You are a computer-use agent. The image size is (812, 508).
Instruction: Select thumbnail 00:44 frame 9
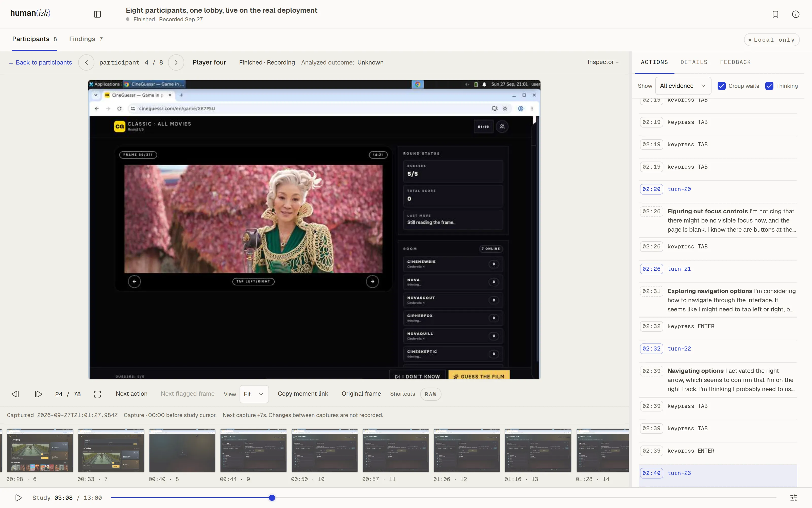(x=253, y=450)
